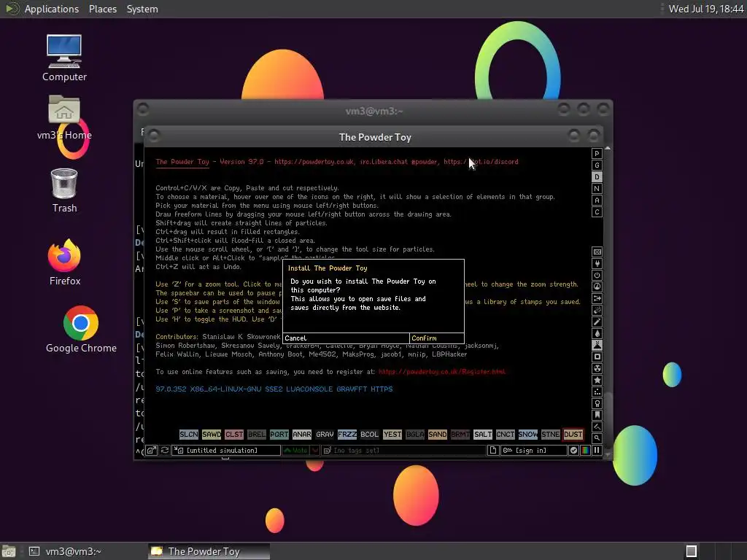
Task: Click the upvote Vote button
Action: (x=296, y=450)
